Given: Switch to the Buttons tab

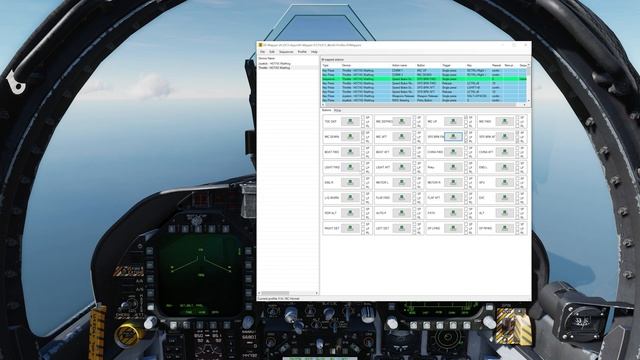Looking at the screenshot, I should (327, 111).
